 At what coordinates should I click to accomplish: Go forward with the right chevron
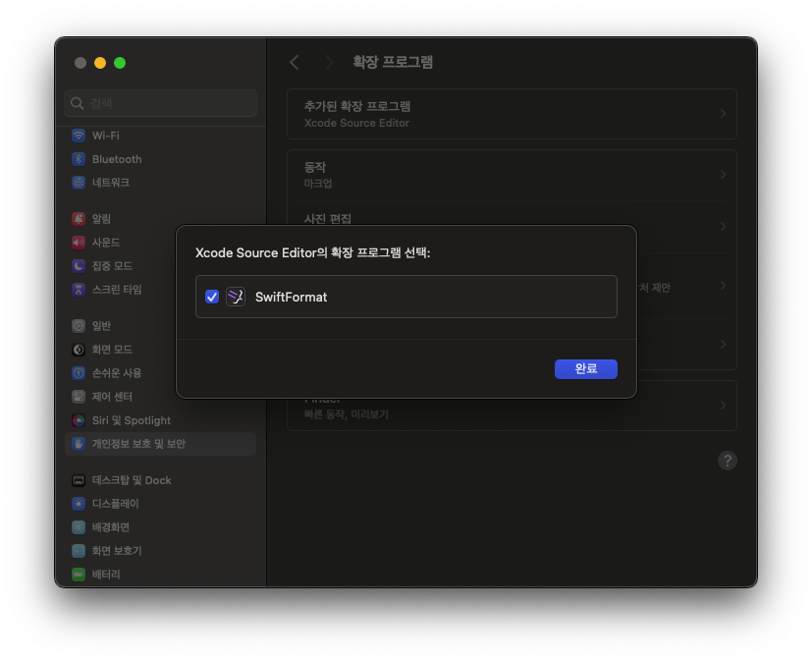[x=328, y=63]
